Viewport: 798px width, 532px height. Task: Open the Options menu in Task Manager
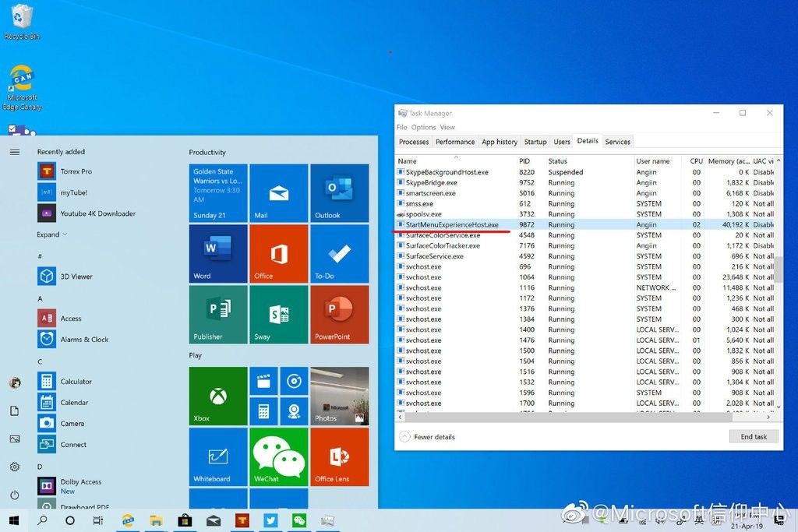pyautogui.click(x=423, y=127)
